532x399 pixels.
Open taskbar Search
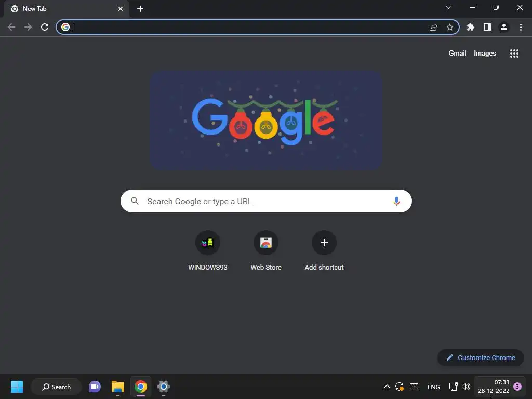56,387
